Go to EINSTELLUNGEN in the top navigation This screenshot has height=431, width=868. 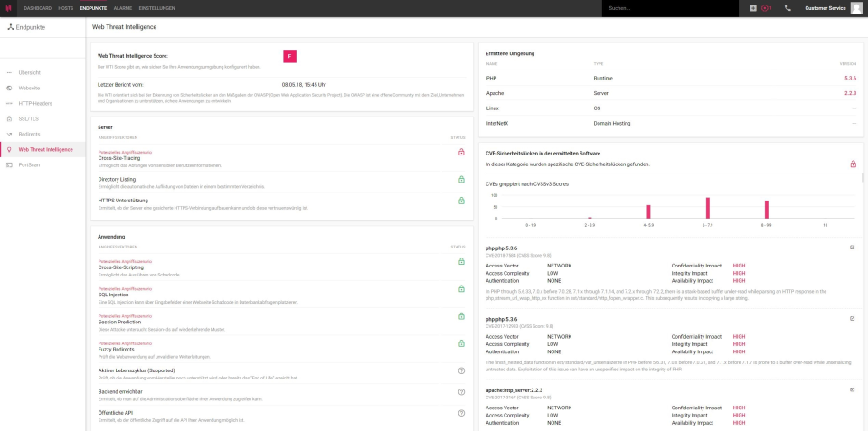click(x=156, y=8)
